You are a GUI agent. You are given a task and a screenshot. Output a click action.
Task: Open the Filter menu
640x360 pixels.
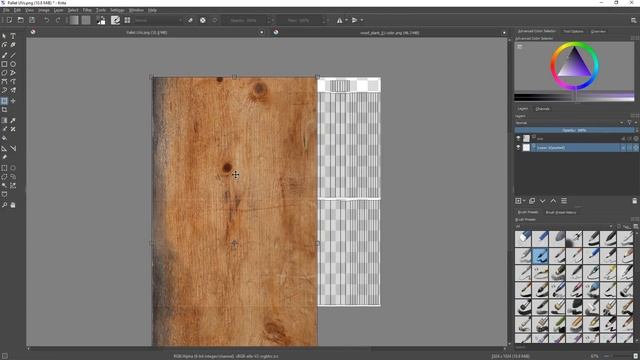tap(87, 10)
